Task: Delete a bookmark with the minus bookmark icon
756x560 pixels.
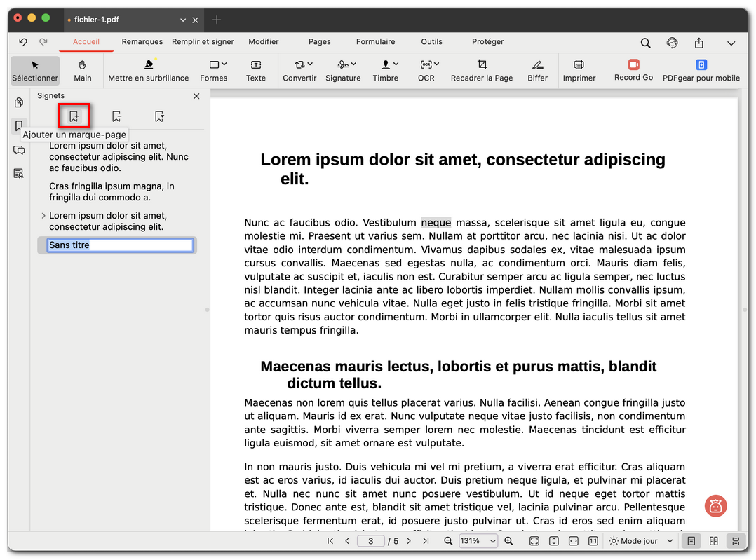Action: (116, 116)
